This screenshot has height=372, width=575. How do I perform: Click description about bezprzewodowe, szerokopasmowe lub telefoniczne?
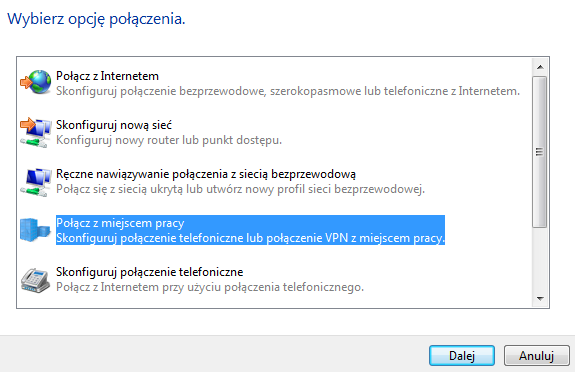click(x=288, y=91)
